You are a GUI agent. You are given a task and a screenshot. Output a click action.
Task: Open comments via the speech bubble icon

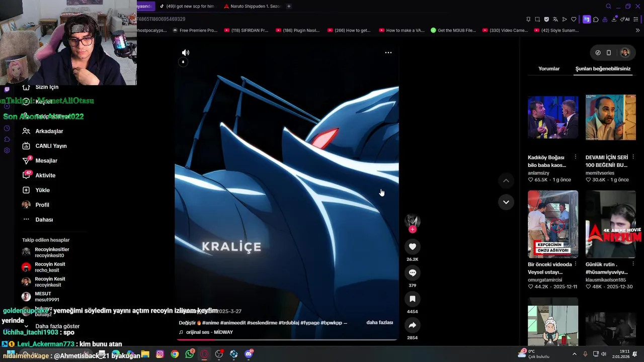(413, 273)
